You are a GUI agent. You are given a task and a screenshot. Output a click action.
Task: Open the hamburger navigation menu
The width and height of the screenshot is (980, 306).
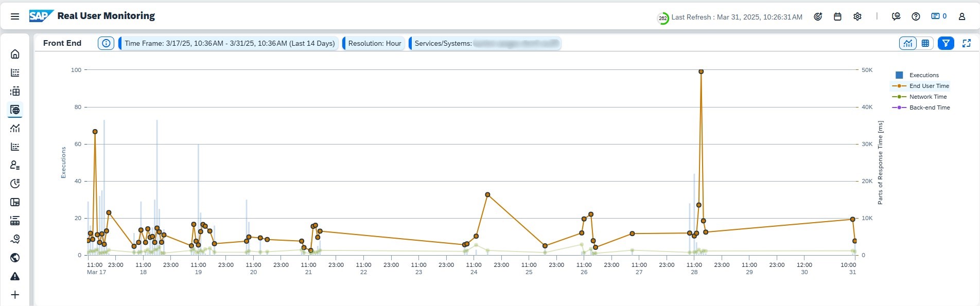tap(15, 16)
